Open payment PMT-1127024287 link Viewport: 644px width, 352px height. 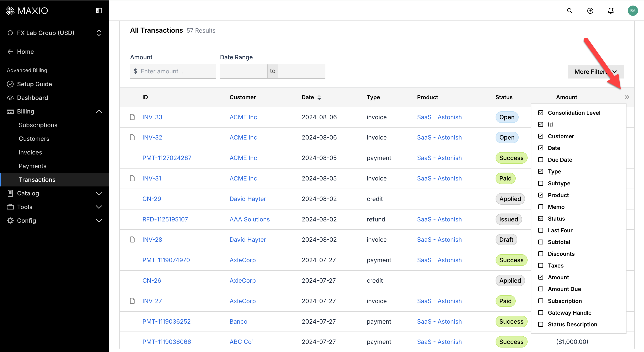[x=167, y=158]
